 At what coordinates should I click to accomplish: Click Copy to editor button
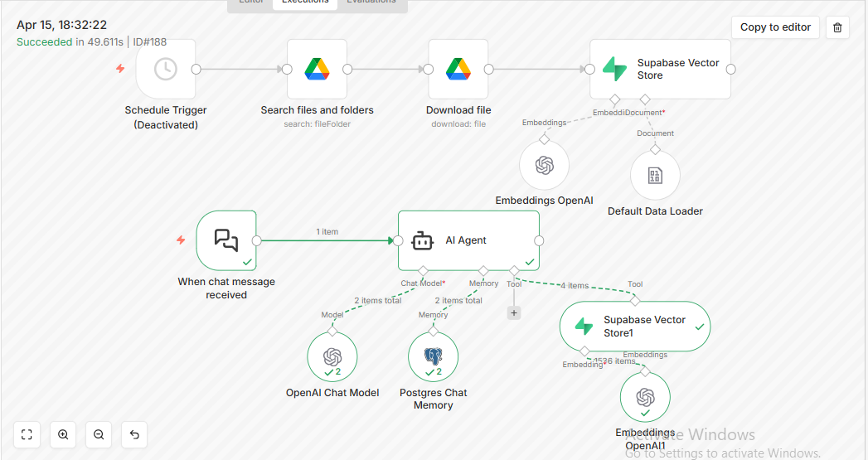click(775, 27)
